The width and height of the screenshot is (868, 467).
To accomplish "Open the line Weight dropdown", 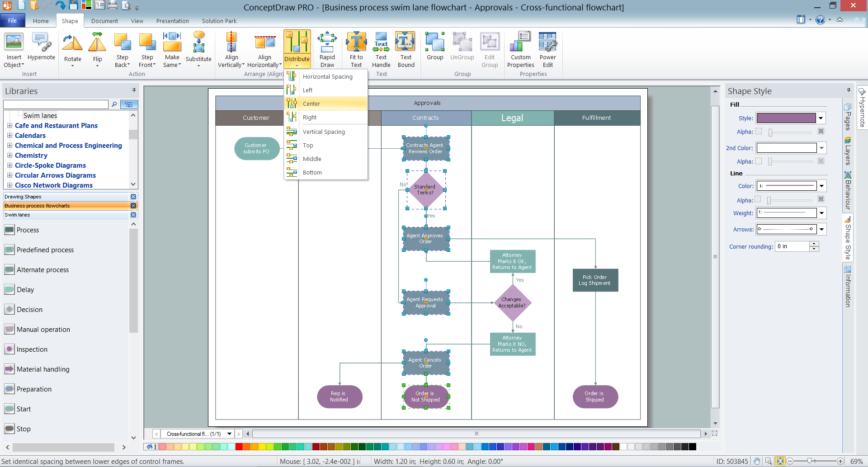I will (821, 213).
